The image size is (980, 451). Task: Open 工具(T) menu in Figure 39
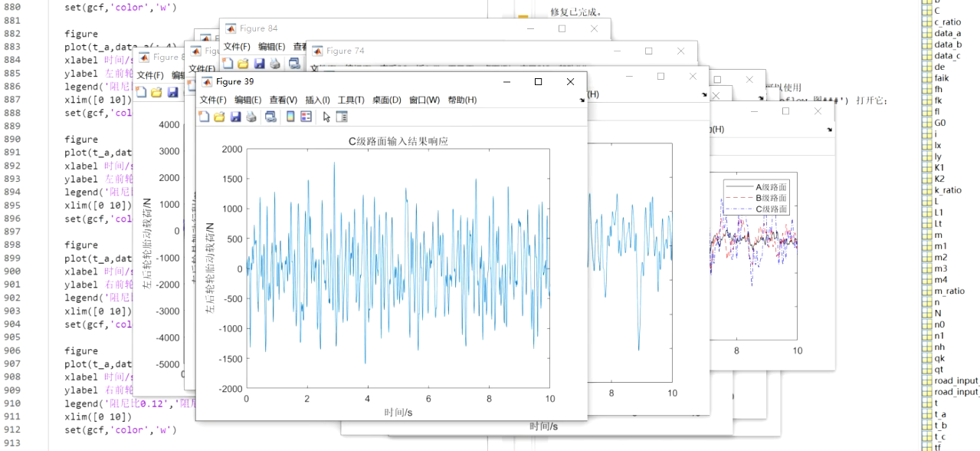tap(351, 100)
